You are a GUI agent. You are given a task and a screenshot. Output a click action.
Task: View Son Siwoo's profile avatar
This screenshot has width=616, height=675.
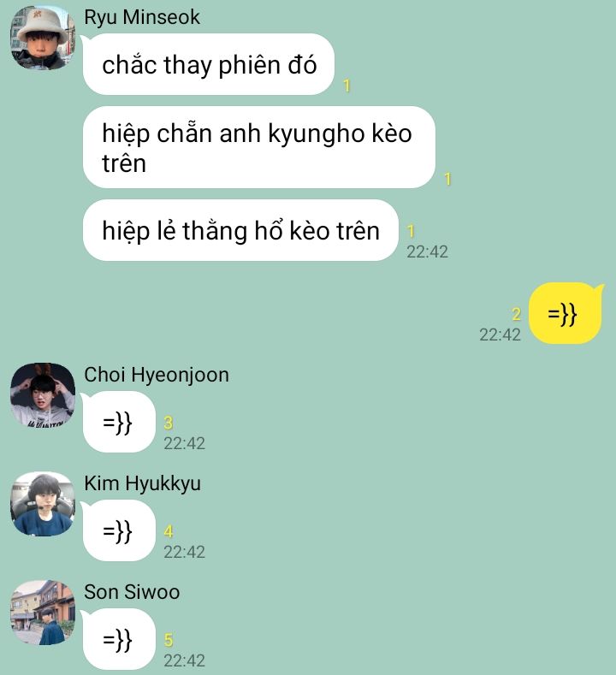tap(43, 613)
